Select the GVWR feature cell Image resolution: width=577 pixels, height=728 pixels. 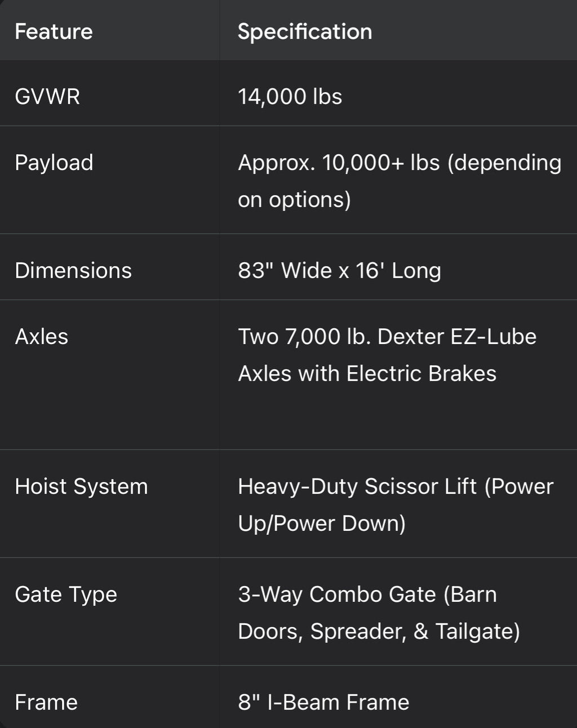click(x=47, y=96)
